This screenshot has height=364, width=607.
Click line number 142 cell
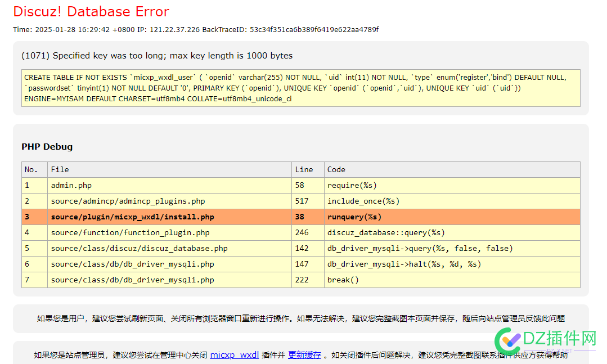[x=308, y=248]
